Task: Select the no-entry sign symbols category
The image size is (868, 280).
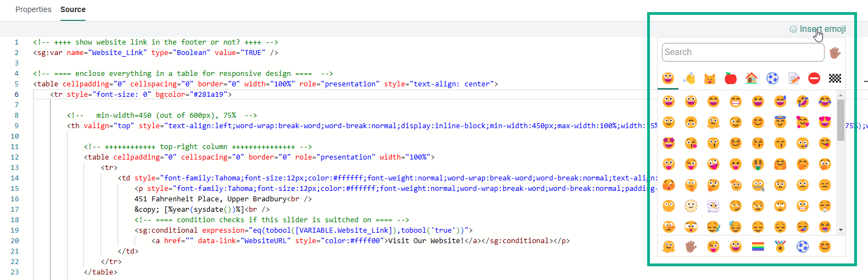Action: point(814,79)
